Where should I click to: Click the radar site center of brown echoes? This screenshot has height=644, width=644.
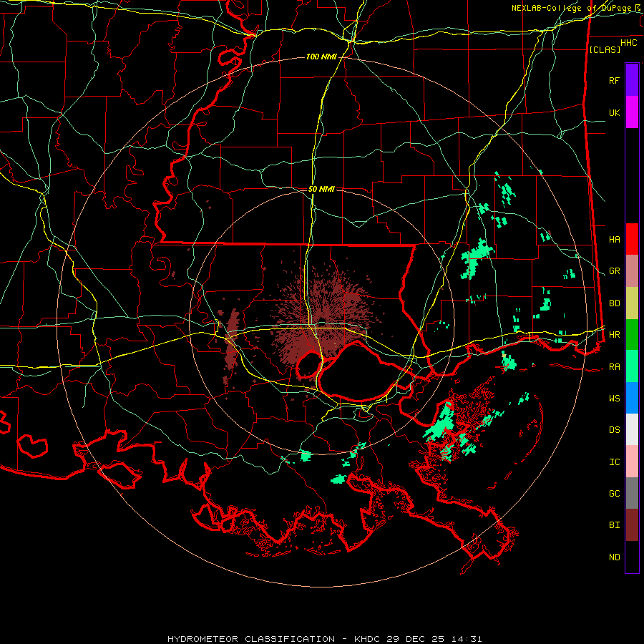click(323, 321)
